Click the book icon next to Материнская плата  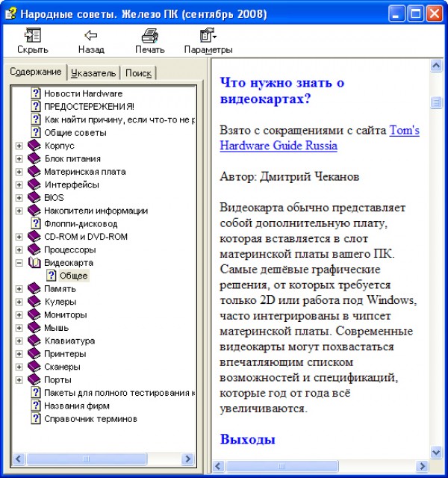tap(34, 172)
